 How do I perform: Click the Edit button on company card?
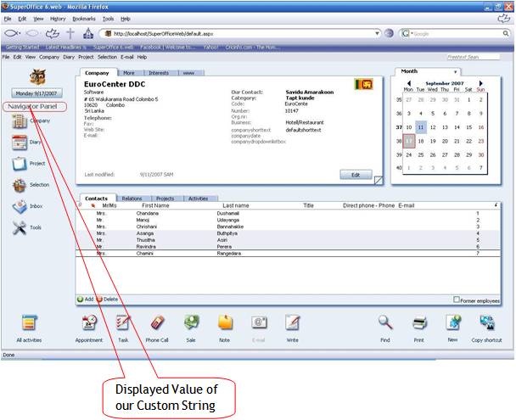coord(355,174)
